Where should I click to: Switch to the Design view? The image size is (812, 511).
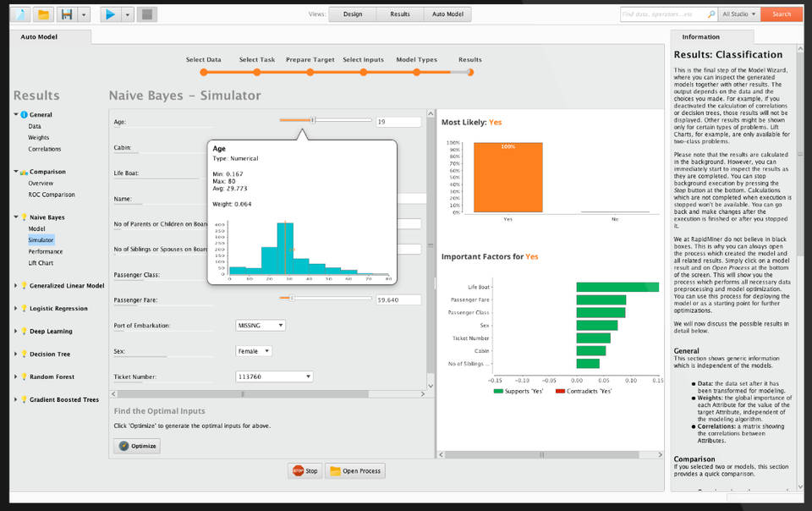coord(353,14)
